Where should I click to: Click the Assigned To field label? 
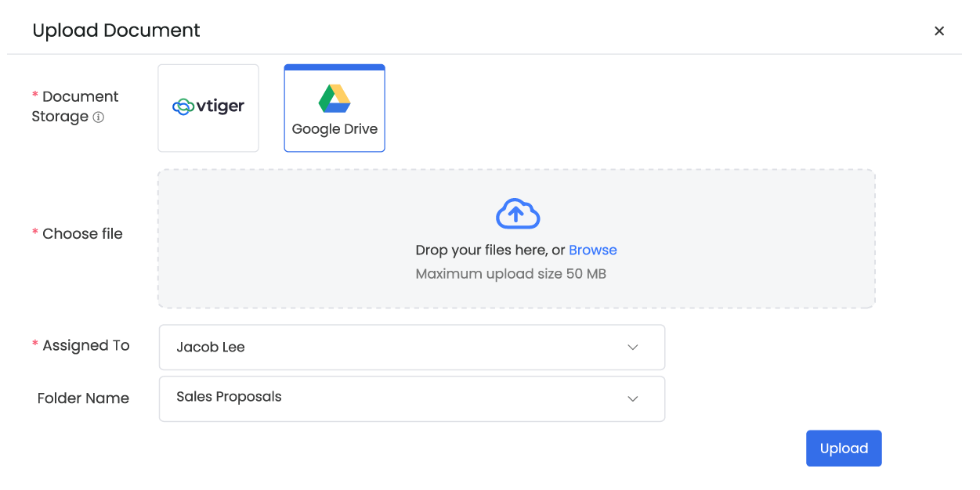(x=85, y=346)
